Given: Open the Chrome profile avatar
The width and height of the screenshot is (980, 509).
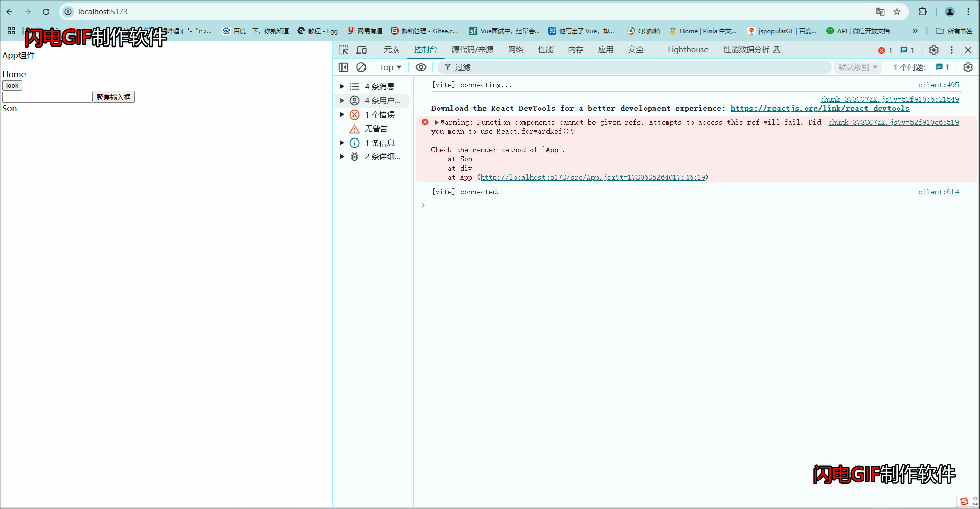Looking at the screenshot, I should [950, 12].
